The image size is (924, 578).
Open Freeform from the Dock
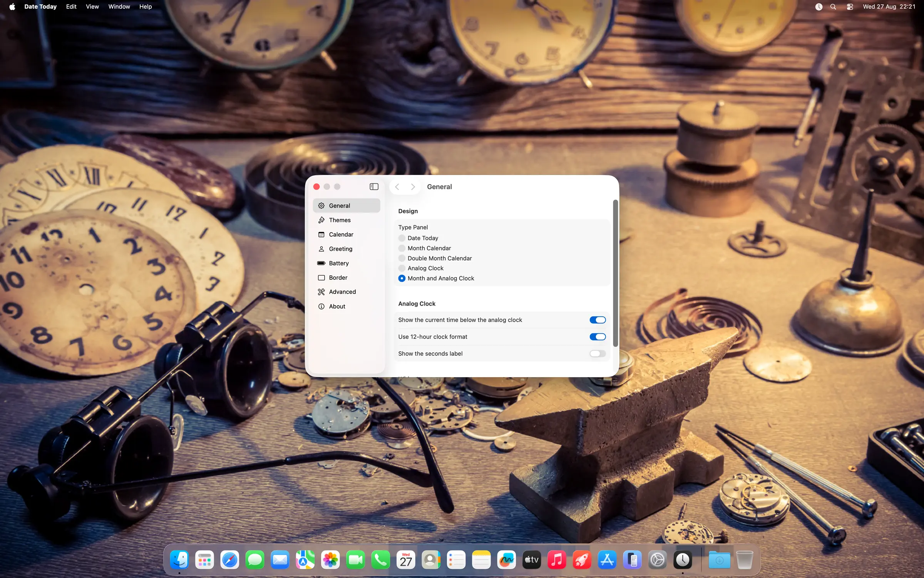coord(506,560)
